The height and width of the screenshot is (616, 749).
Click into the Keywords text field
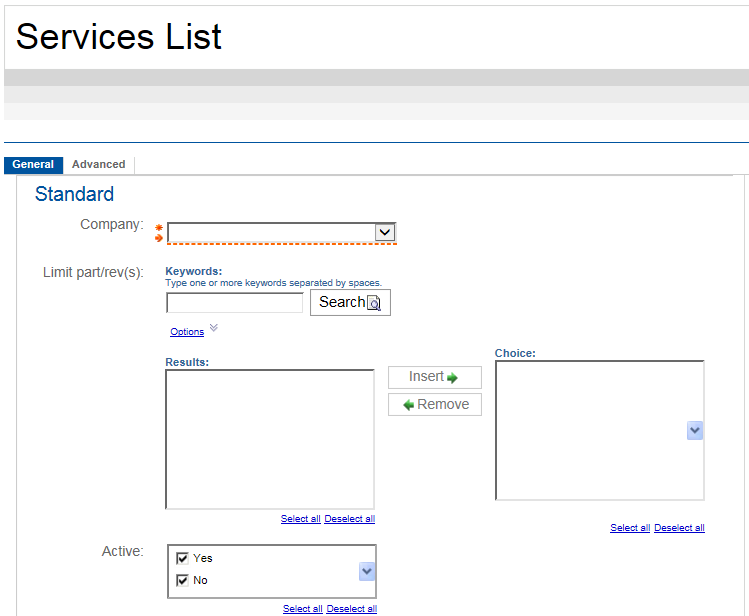(234, 303)
